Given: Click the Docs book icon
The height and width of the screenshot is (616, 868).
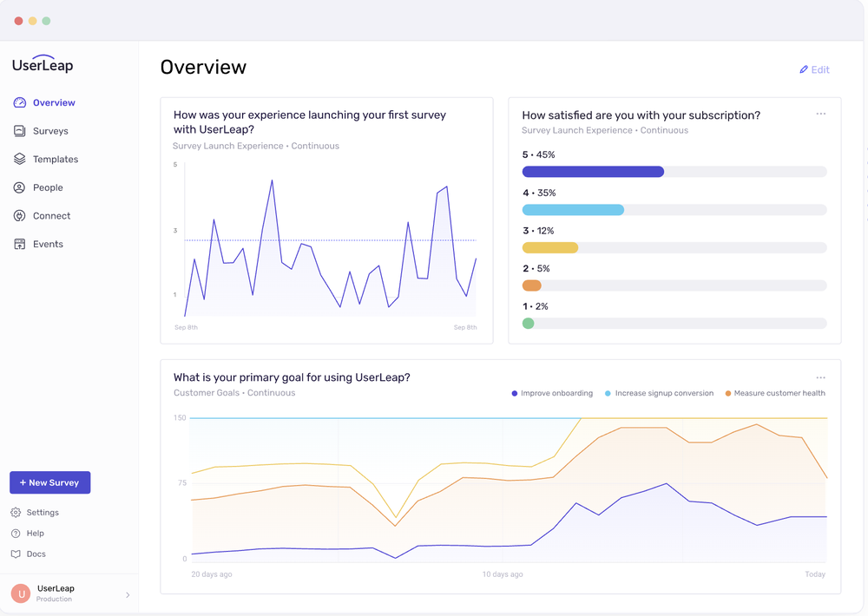Looking at the screenshot, I should pyautogui.click(x=16, y=554).
